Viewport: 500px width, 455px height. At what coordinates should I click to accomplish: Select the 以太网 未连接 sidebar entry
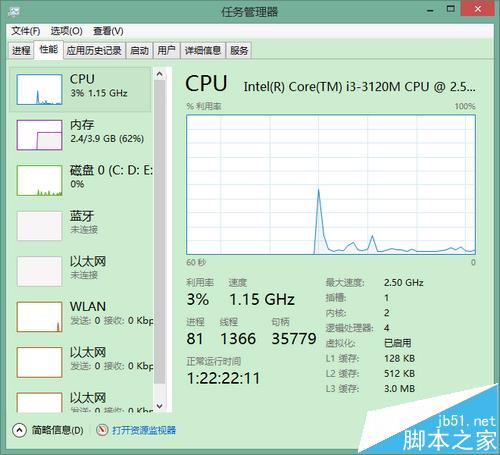[80, 271]
